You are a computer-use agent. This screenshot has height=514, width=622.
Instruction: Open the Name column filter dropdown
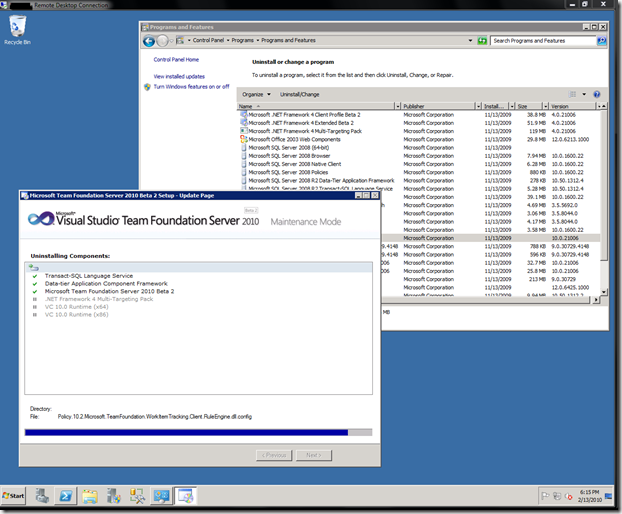(397, 106)
